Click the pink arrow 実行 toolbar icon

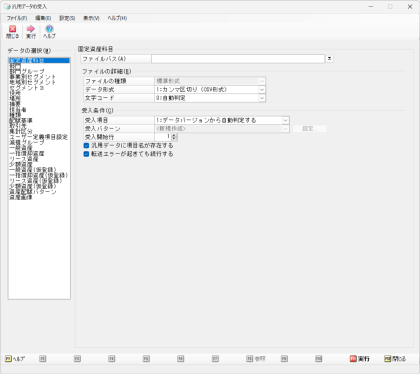31,31
